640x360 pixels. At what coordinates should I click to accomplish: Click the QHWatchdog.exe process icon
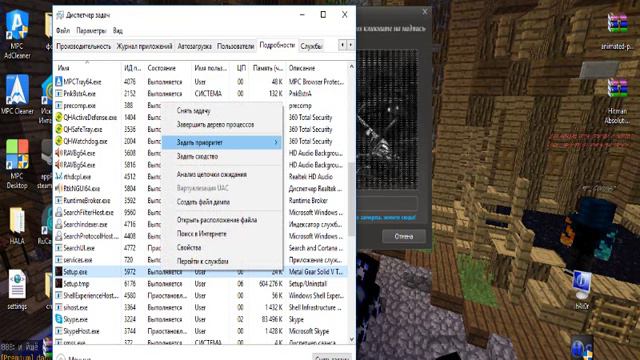(x=59, y=141)
